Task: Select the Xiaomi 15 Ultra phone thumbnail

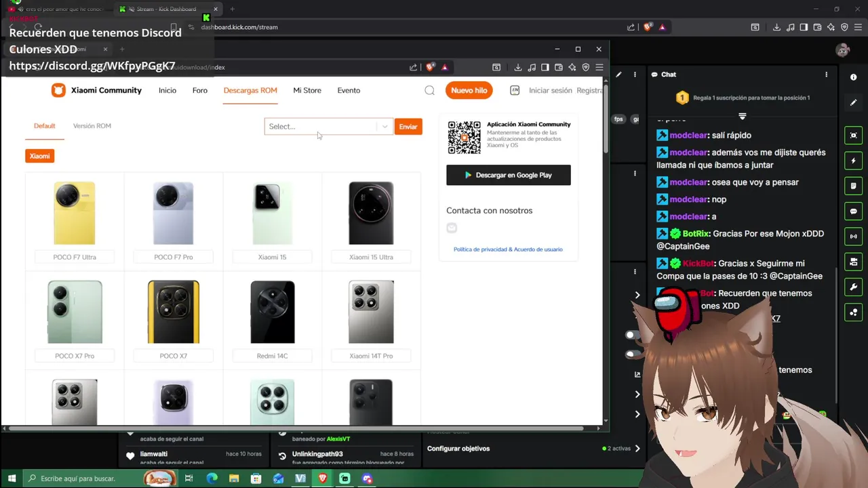Action: [x=371, y=213]
